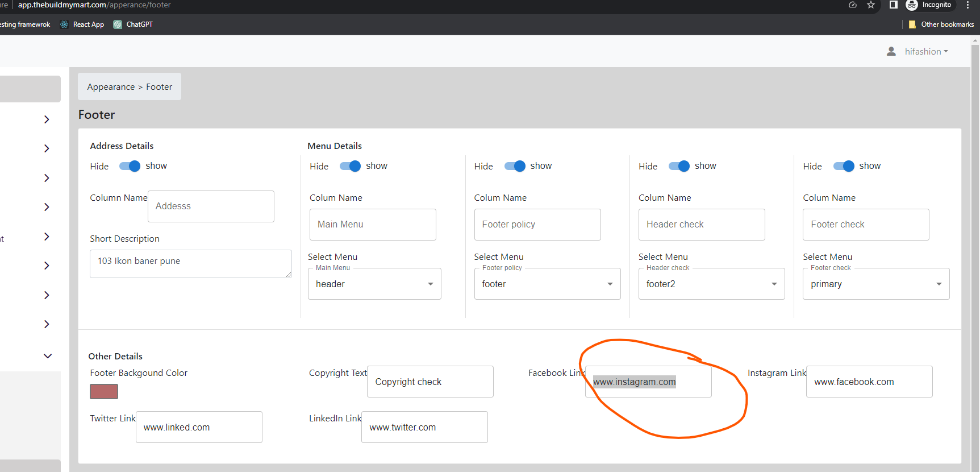The height and width of the screenshot is (472, 980).
Task: Expand the second sidebar chevron arrow
Action: click(x=47, y=148)
